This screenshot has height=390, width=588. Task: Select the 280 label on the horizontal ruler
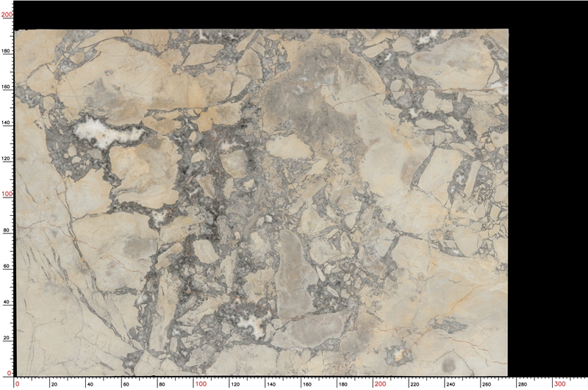pos(523,384)
